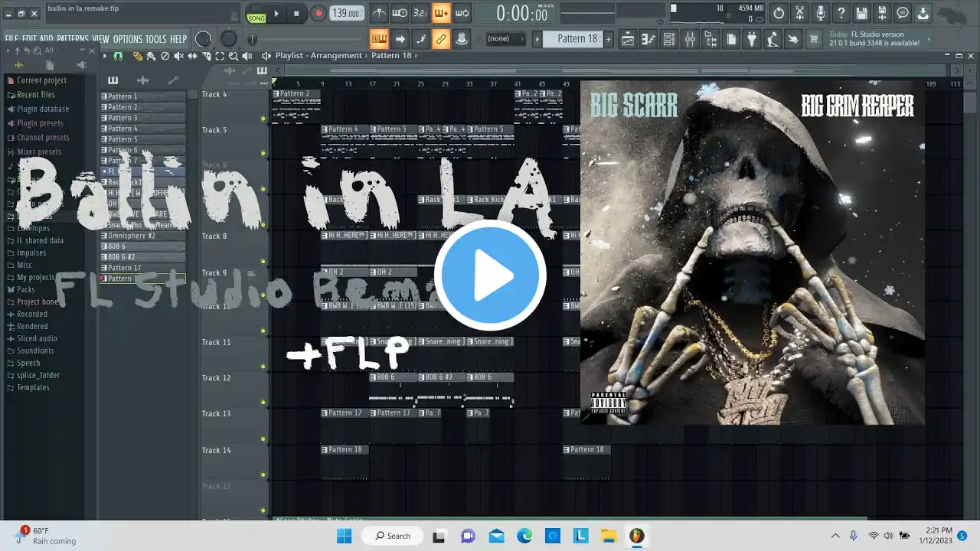Image resolution: width=980 pixels, height=551 pixels.
Task: Open the tempo tapper icon
Action: [773, 39]
